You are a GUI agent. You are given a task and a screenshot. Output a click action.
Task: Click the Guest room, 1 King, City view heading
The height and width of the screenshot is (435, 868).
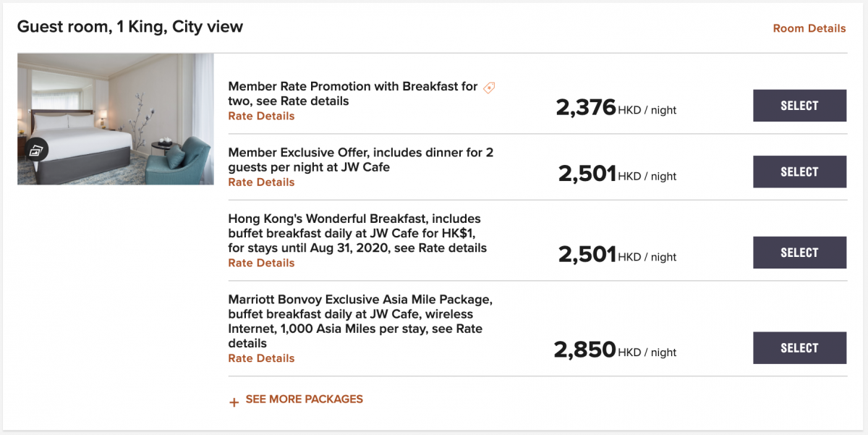[x=130, y=27]
